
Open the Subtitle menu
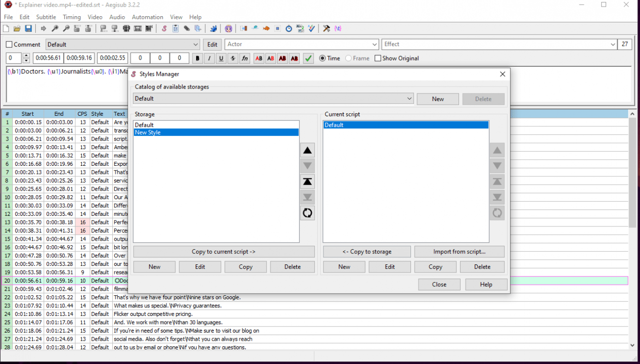(x=46, y=17)
